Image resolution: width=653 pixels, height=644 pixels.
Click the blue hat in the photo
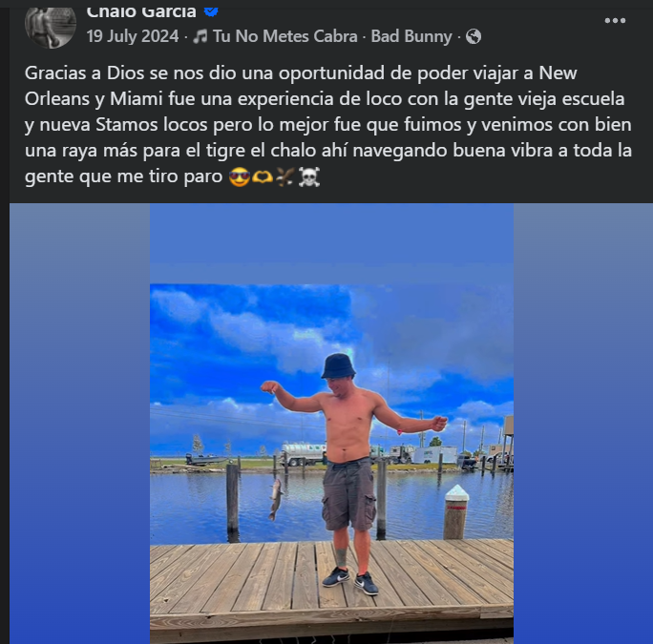(338, 366)
